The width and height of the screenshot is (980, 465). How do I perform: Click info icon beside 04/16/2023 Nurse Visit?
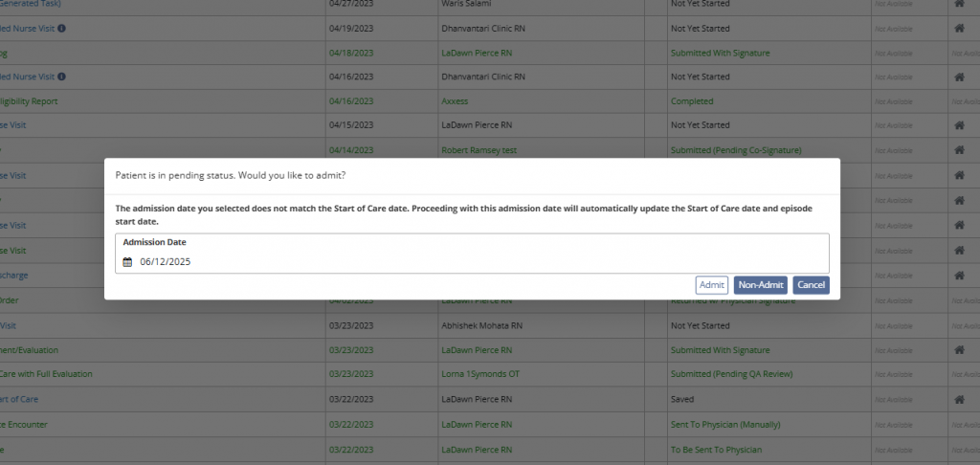62,77
